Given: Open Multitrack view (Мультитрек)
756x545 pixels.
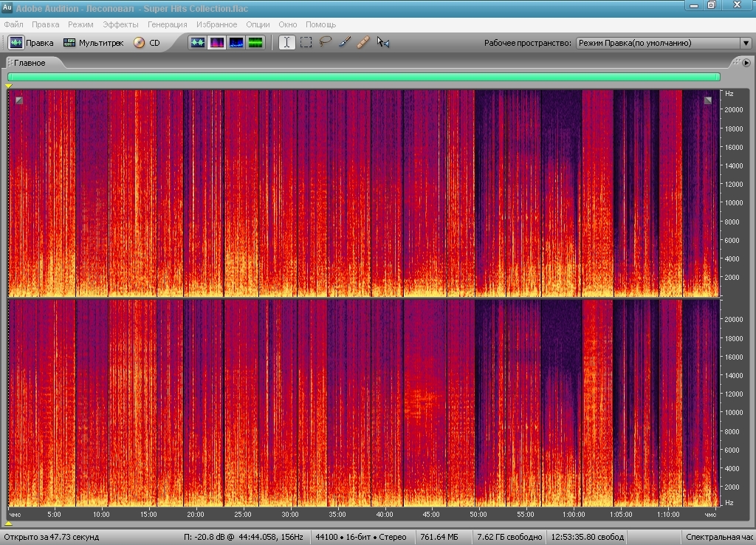Looking at the screenshot, I should pos(94,43).
